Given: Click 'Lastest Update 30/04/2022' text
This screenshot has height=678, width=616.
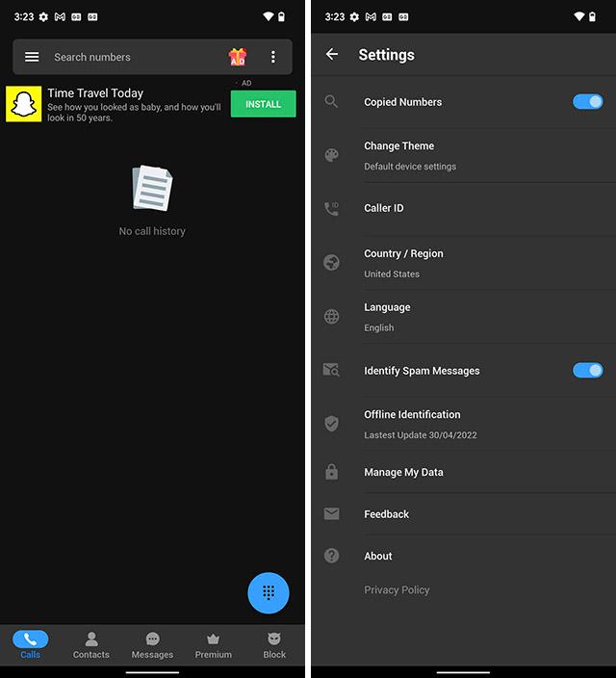Looking at the screenshot, I should pos(421,435).
